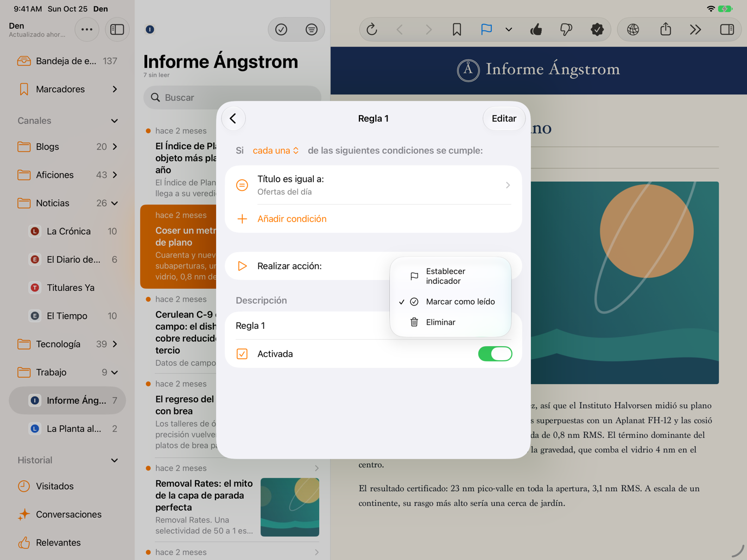Open flag options dropdown arrow
The height and width of the screenshot is (560, 747).
[x=509, y=29]
